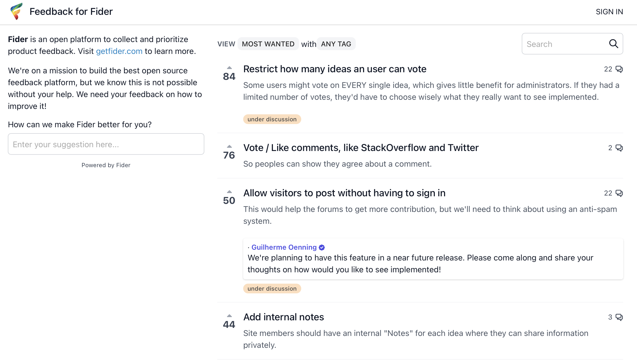Click the search magnifier icon
The width and height of the screenshot is (637, 364).
coord(614,44)
